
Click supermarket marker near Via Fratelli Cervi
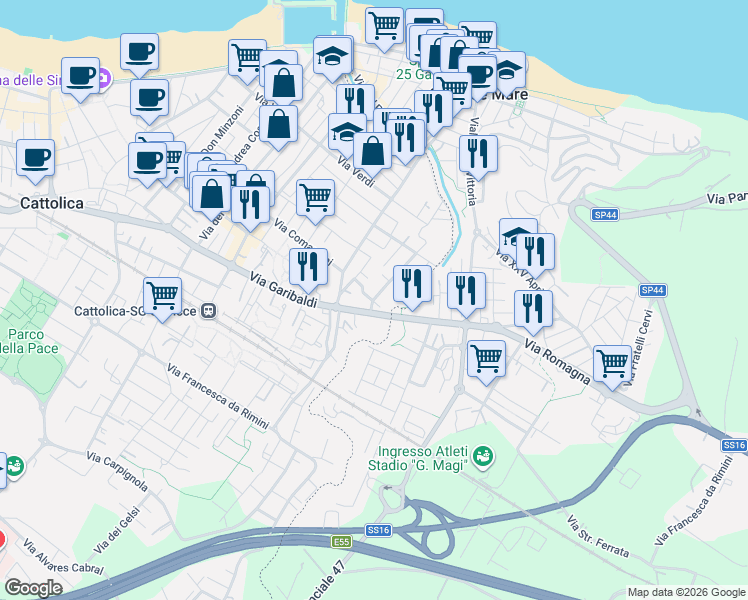(x=613, y=367)
